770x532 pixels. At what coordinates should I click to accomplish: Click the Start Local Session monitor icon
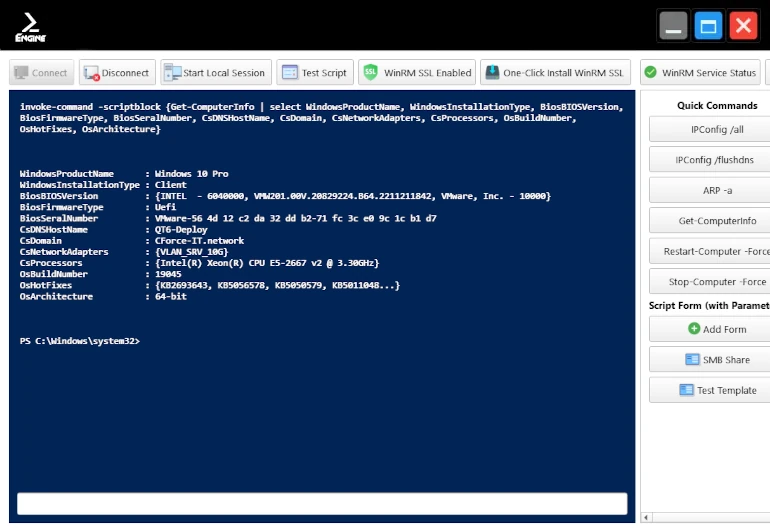tap(172, 72)
